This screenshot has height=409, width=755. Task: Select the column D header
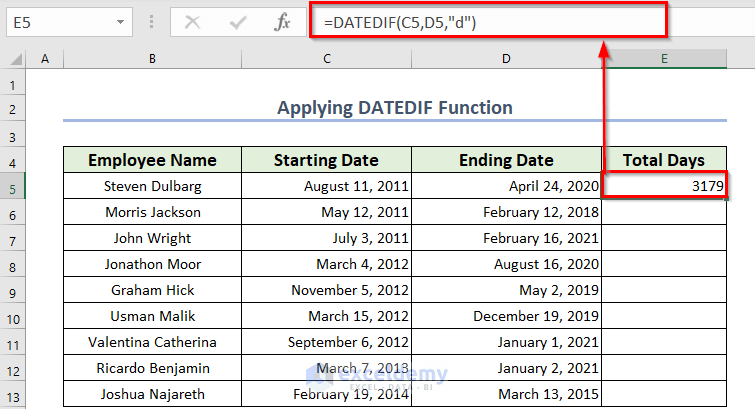pos(506,60)
